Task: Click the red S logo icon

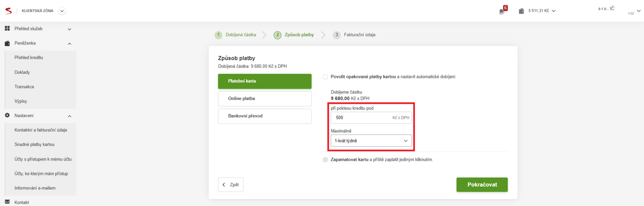Action: 8,11
